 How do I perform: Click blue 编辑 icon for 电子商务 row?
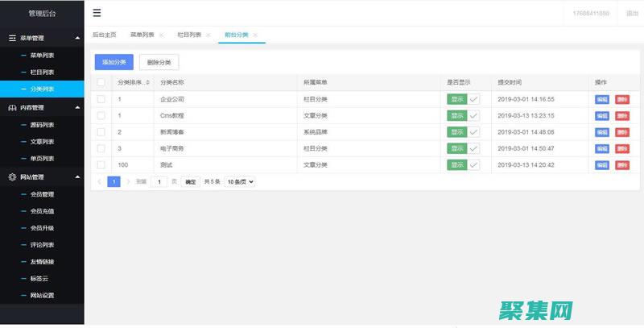601,149
